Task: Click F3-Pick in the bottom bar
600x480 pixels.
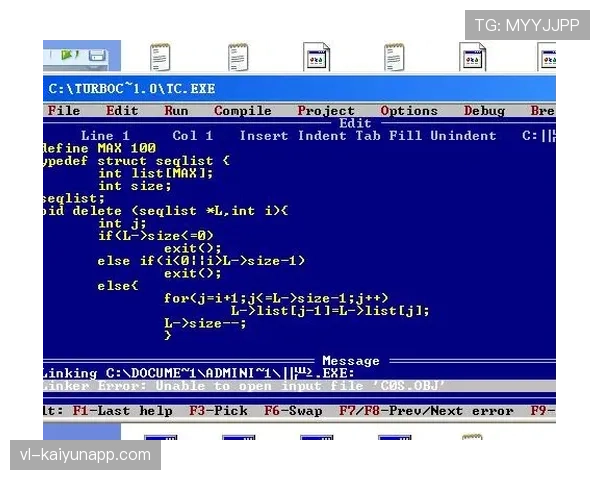Action: [218, 411]
